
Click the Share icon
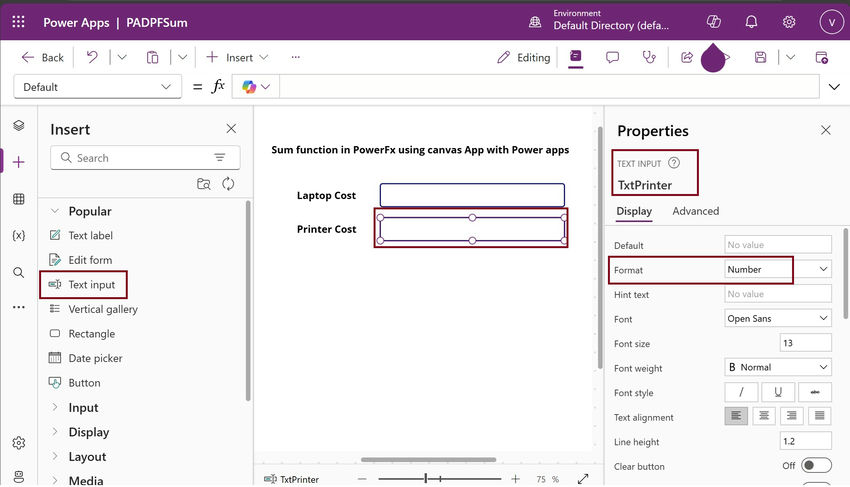coord(687,57)
